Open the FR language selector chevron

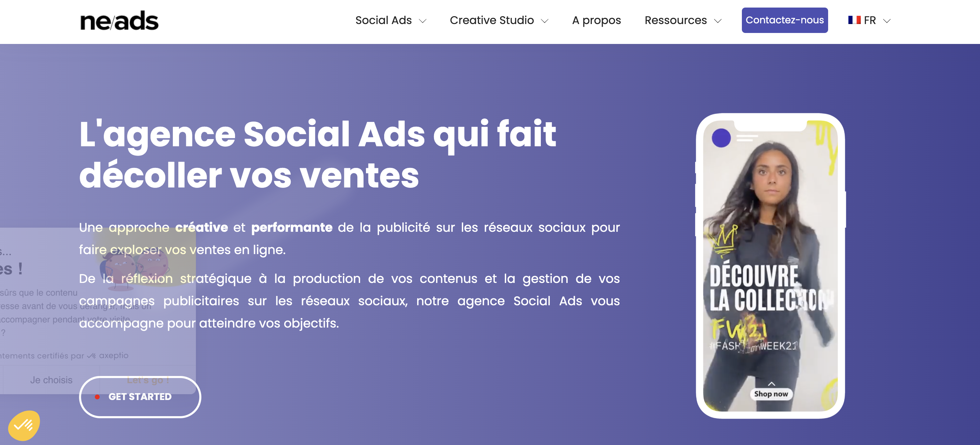click(x=887, y=21)
